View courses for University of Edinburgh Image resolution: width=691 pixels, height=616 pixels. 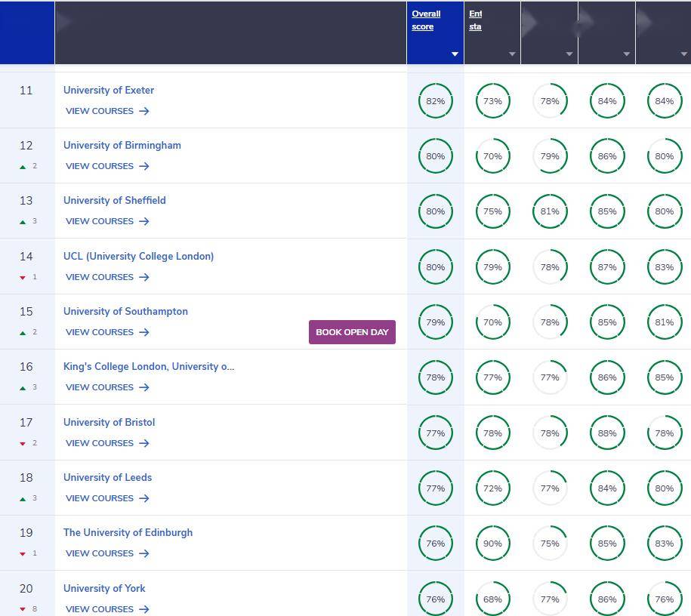coord(107,553)
